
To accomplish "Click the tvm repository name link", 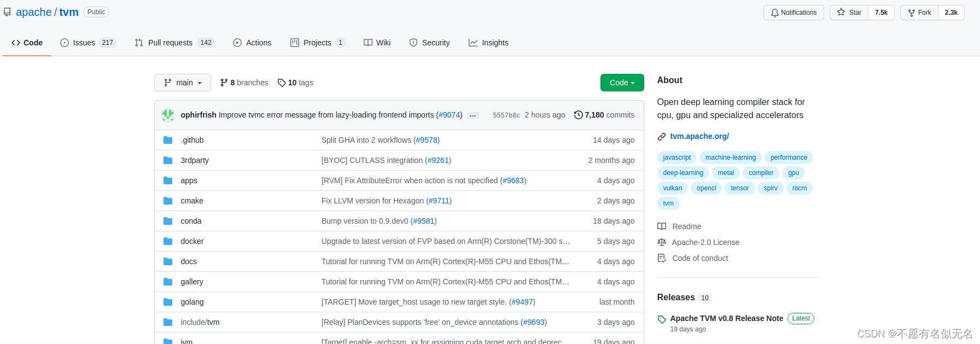I will click(x=69, y=12).
